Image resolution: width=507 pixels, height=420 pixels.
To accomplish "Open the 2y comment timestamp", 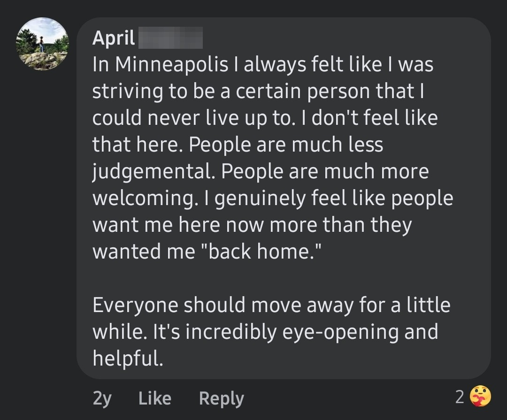I will [102, 399].
